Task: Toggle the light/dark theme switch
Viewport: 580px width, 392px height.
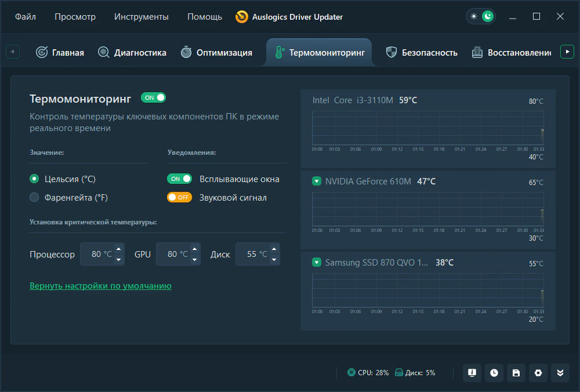Action: pos(481,16)
